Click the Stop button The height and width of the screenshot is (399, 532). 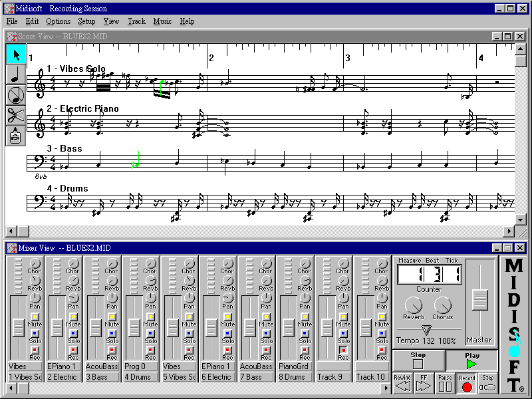tap(418, 360)
